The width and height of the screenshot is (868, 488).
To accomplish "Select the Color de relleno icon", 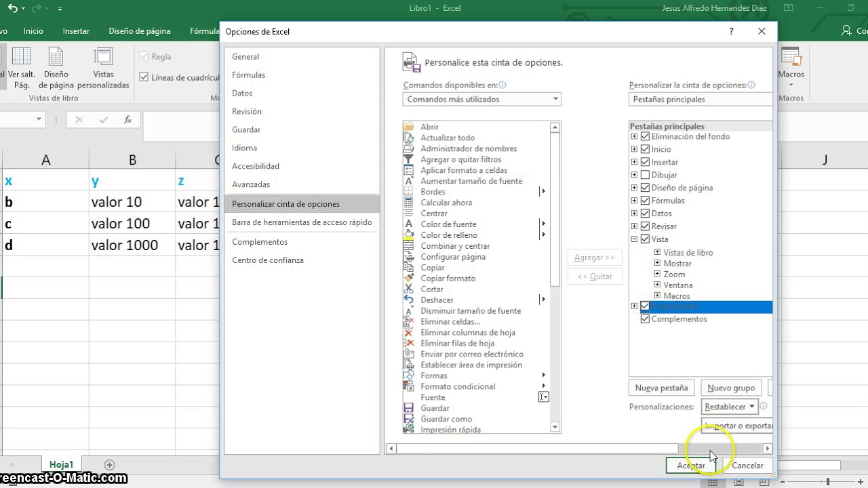I will [408, 235].
